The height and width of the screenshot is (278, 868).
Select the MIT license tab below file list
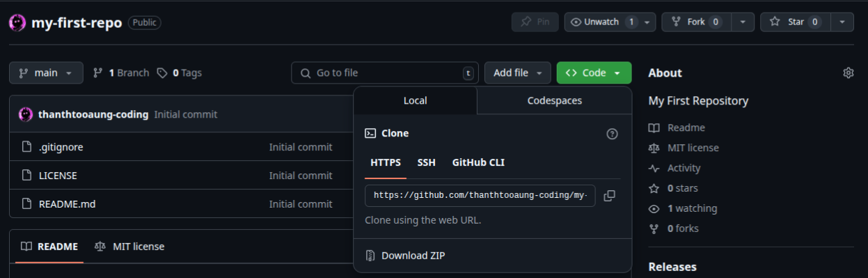[130, 247]
